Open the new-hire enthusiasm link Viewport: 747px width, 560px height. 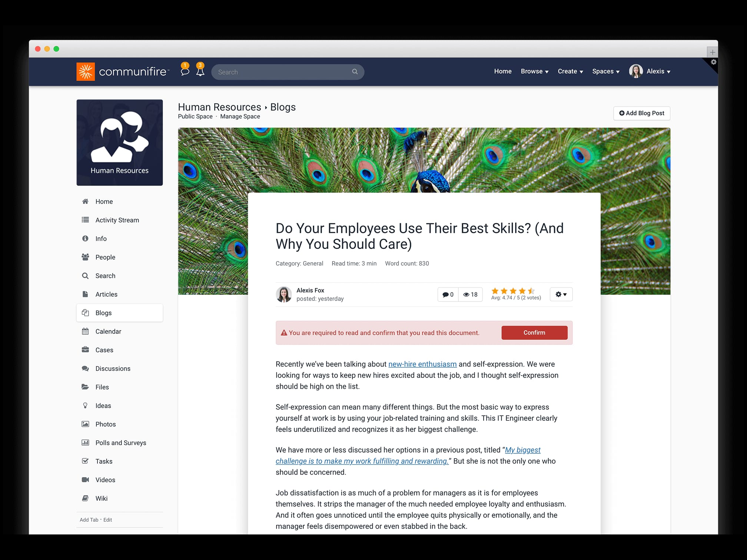[x=422, y=364]
